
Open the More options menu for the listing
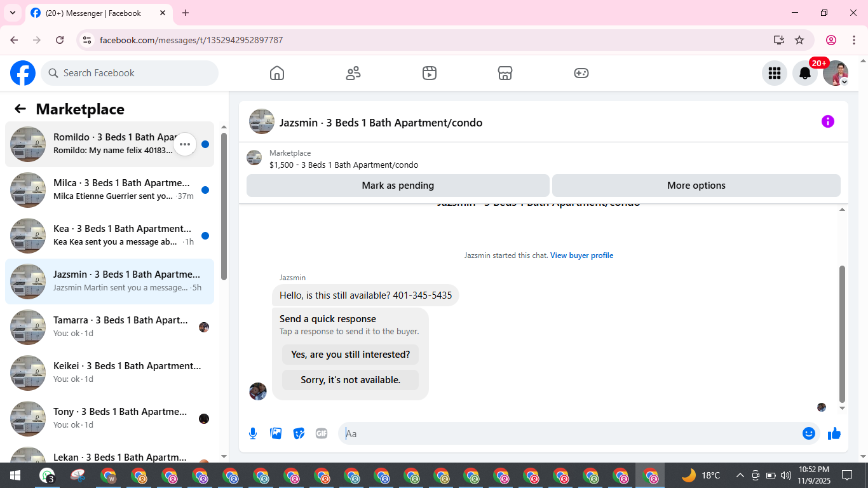[696, 186]
